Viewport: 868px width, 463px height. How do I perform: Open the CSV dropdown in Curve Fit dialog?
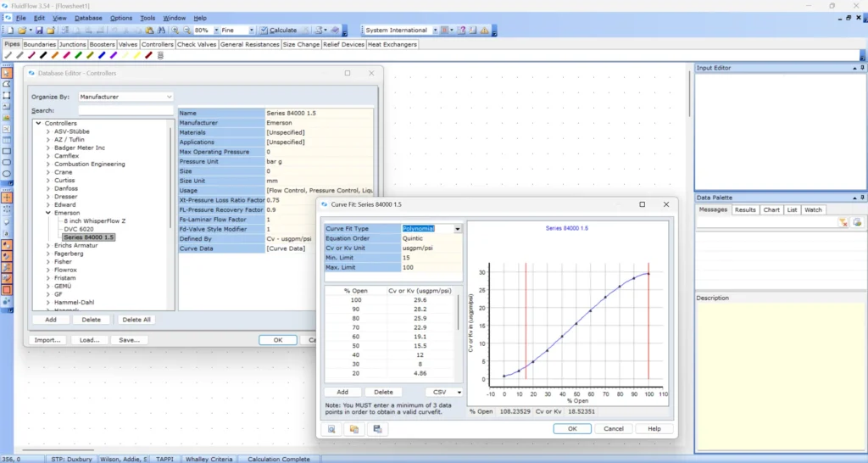point(459,392)
